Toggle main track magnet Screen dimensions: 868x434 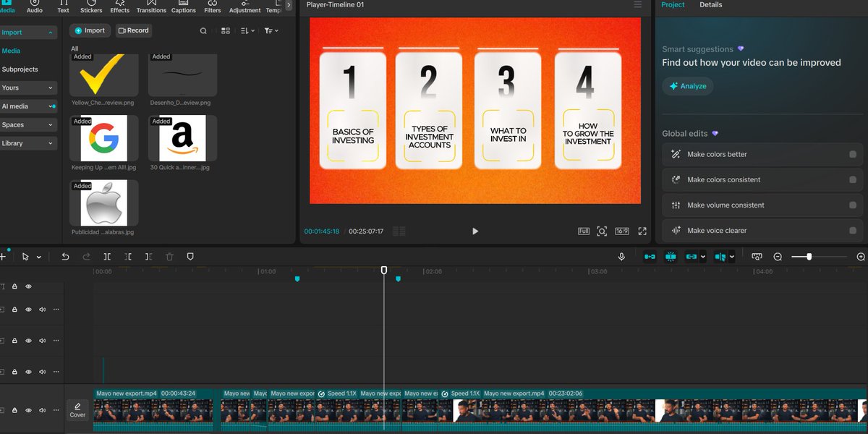click(x=650, y=257)
